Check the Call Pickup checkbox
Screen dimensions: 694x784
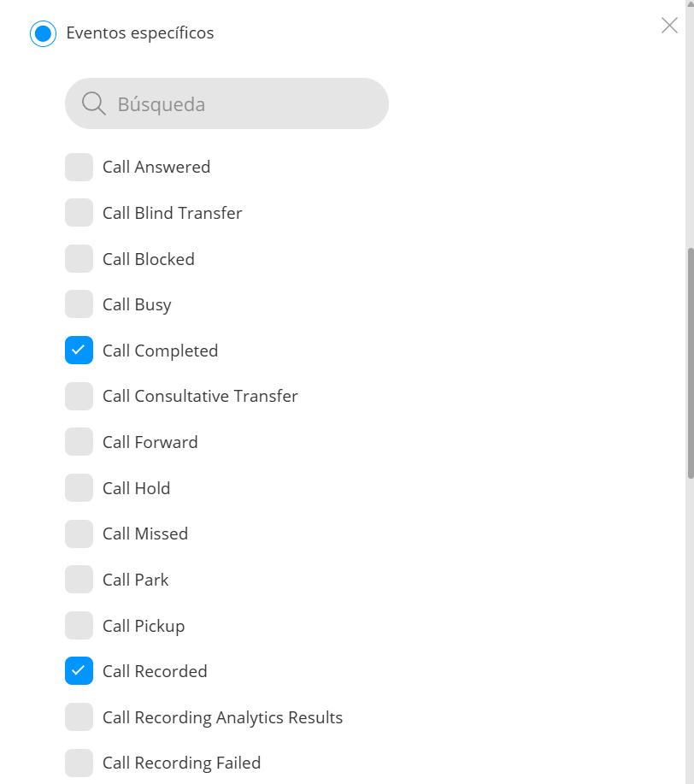click(x=79, y=625)
